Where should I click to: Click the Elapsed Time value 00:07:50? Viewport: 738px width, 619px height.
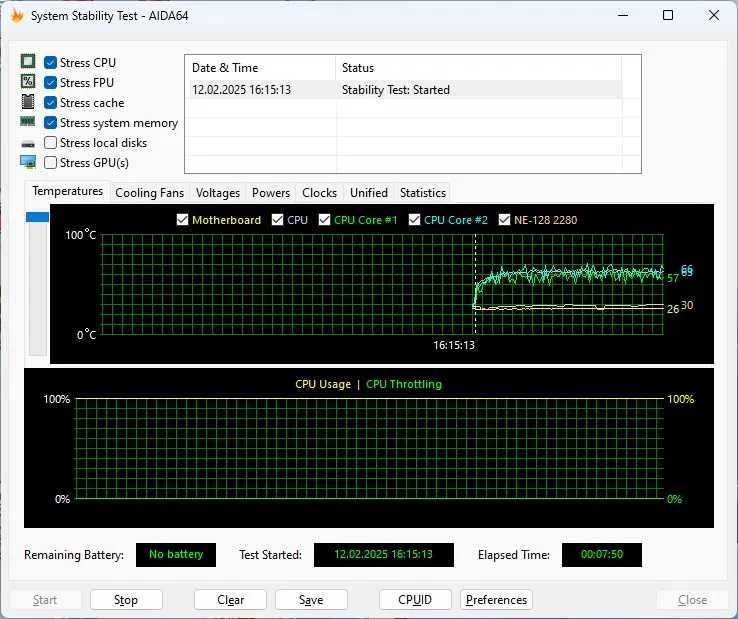point(602,555)
